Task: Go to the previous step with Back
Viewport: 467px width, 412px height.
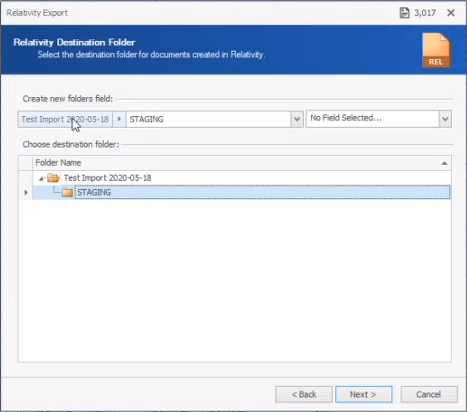Action: (x=304, y=394)
